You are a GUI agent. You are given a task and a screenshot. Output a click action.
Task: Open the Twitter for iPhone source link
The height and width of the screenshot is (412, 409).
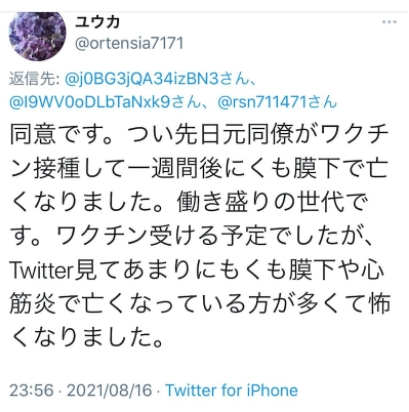(x=232, y=390)
